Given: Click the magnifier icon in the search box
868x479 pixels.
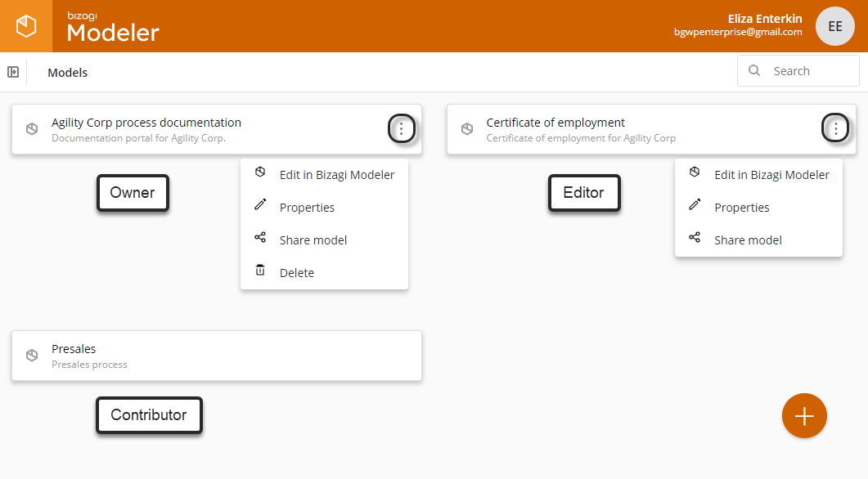Looking at the screenshot, I should tap(754, 71).
